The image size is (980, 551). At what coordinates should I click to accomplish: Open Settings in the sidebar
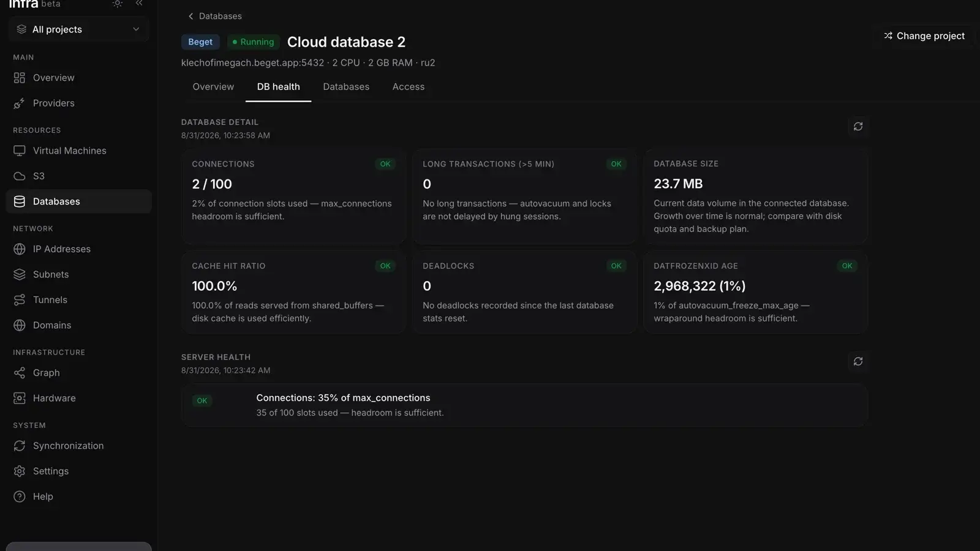pyautogui.click(x=78, y=471)
